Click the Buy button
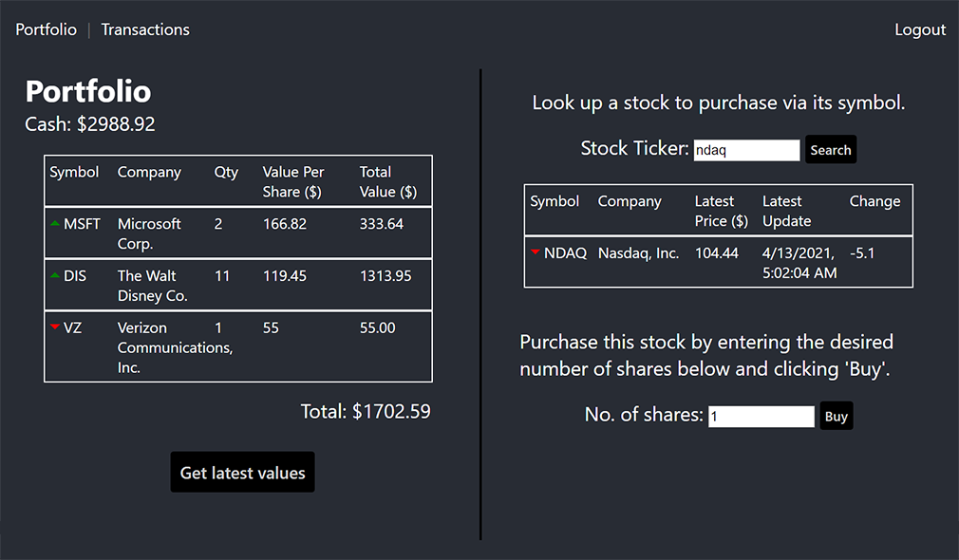 [x=836, y=417]
